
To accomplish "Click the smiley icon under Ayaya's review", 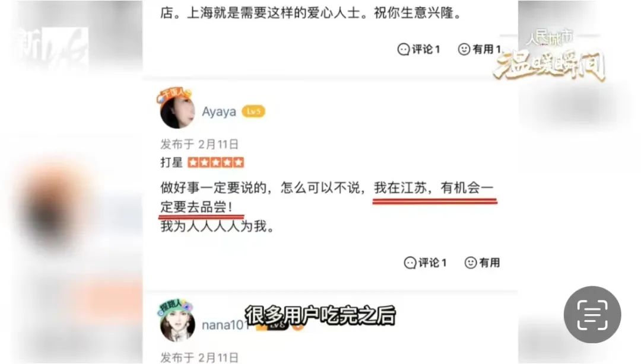I will (471, 263).
